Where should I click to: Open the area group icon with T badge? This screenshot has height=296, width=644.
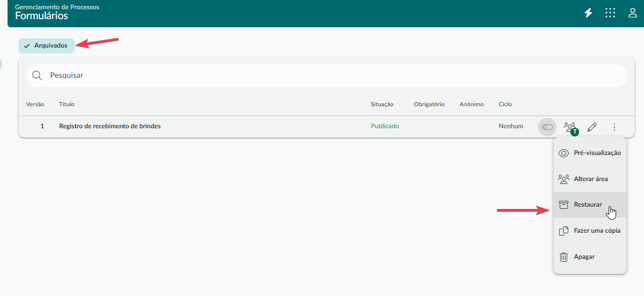click(570, 128)
